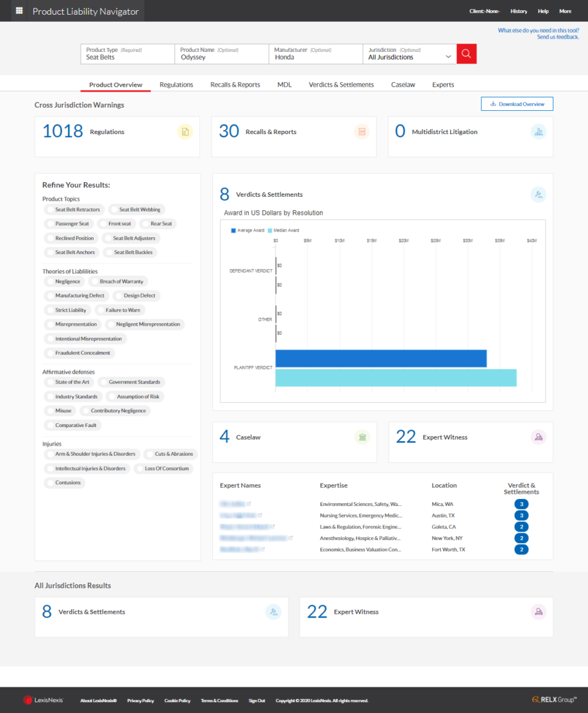Click the Regulations document icon
The height and width of the screenshot is (713, 588).
click(185, 132)
